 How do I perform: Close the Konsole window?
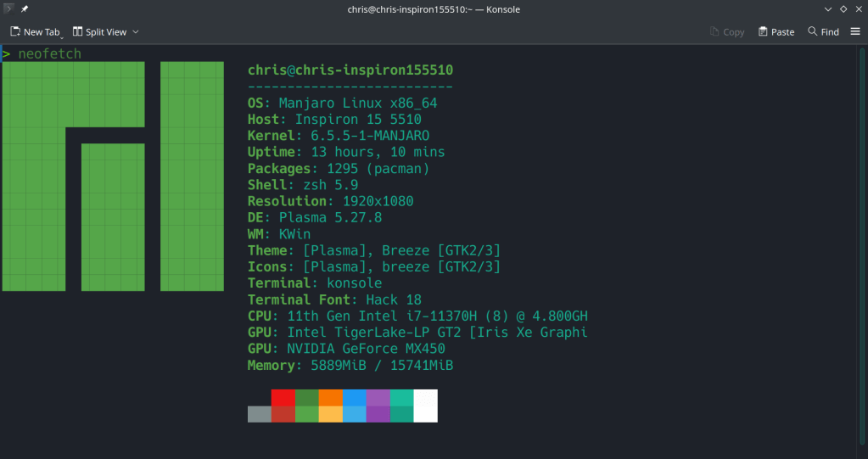pos(857,9)
